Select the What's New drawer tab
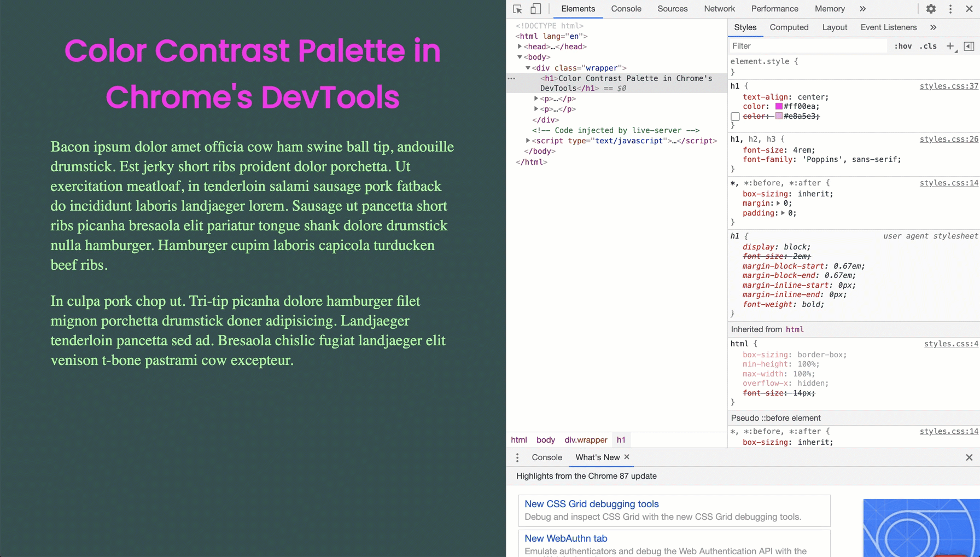The width and height of the screenshot is (980, 557). click(597, 457)
